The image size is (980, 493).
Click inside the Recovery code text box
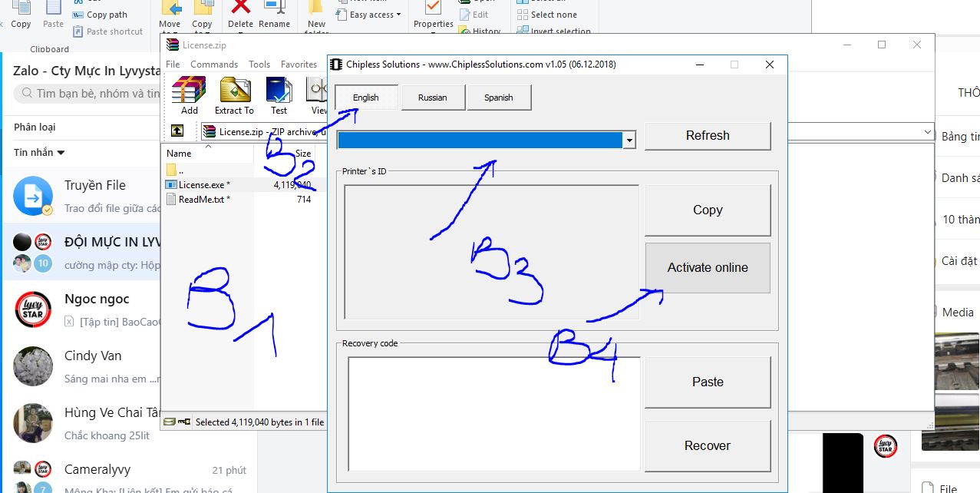493,413
